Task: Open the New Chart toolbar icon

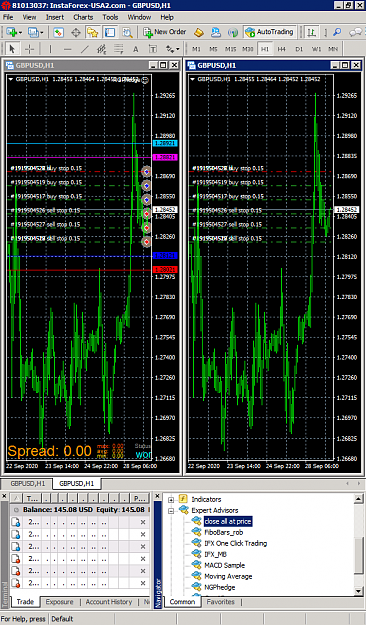Action: pos(12,32)
